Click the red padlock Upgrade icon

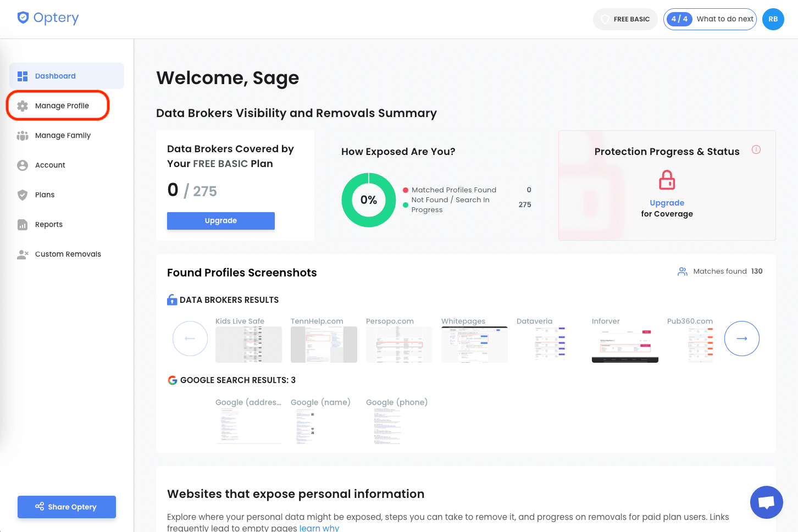point(667,180)
